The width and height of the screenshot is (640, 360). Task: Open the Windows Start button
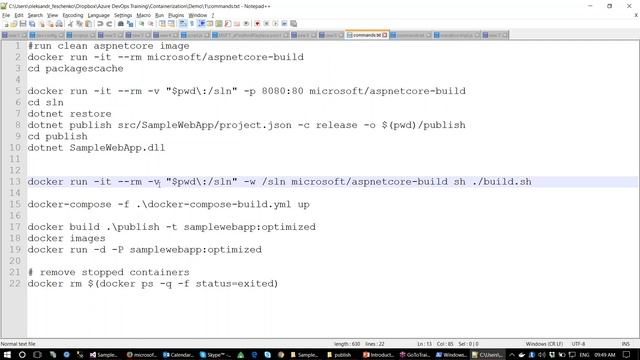(7, 355)
